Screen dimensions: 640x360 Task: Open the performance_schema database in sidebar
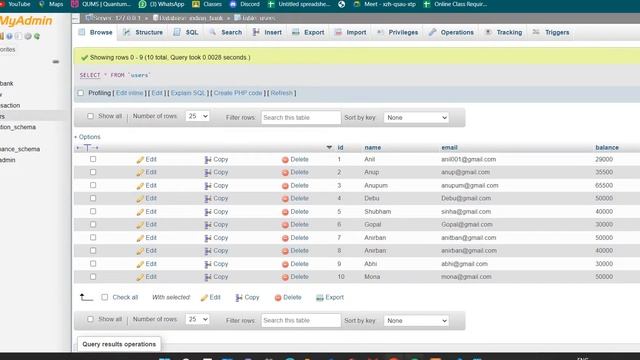[x=20, y=149]
